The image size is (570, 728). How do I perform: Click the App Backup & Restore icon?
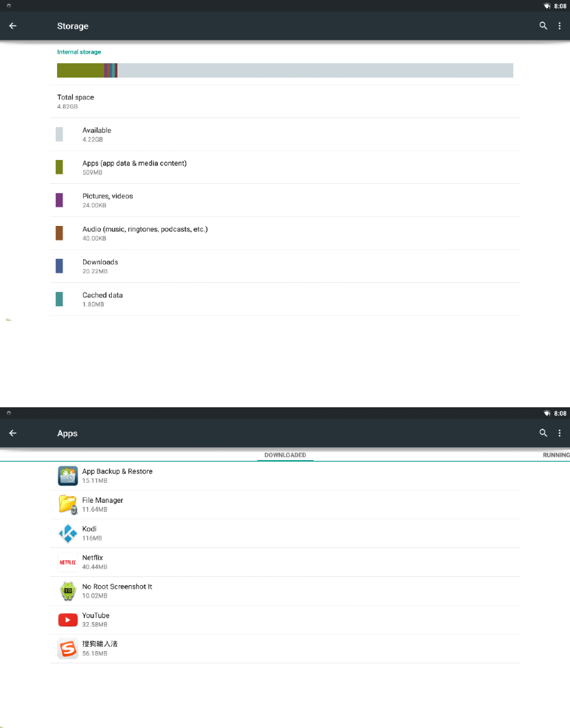point(68,476)
